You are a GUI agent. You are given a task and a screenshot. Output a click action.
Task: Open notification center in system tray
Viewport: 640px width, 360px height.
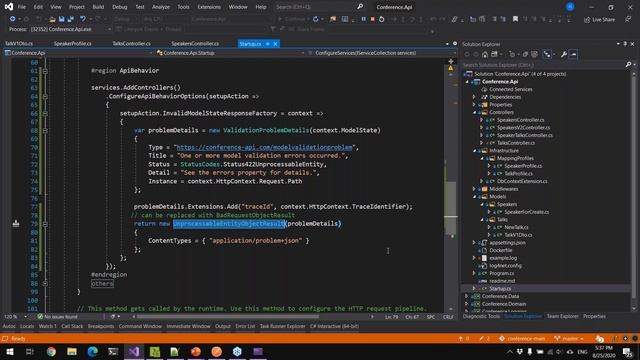click(x=627, y=351)
